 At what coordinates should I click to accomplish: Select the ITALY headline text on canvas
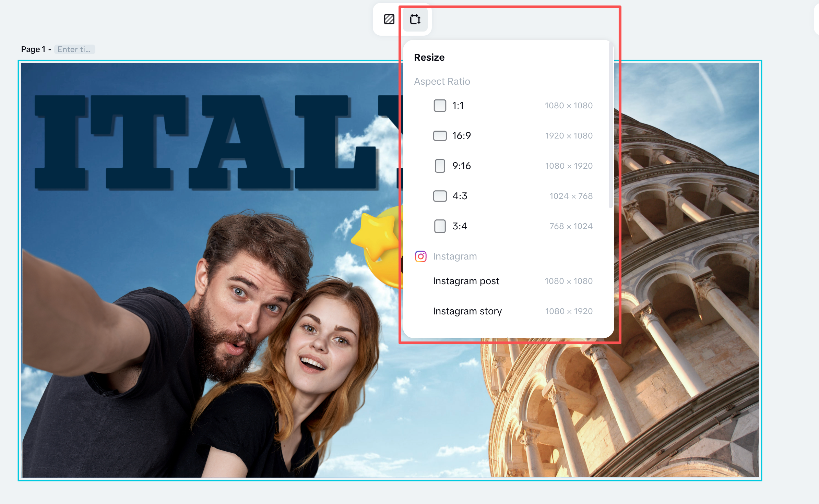pos(206,144)
